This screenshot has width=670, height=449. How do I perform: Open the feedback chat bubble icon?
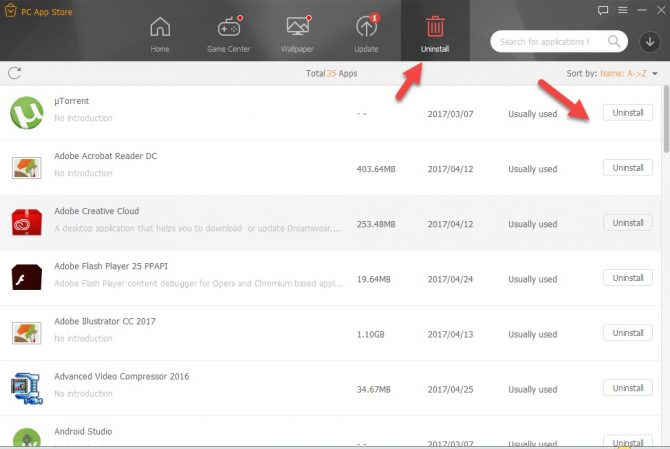[x=603, y=10]
